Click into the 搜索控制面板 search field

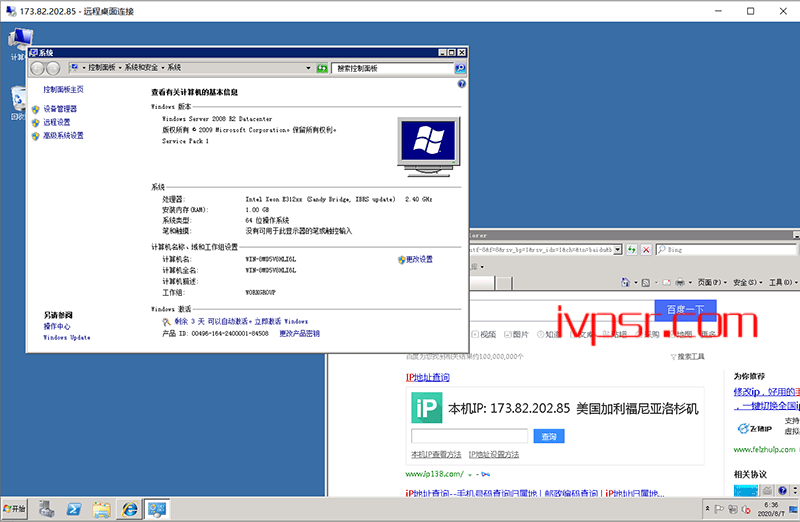[393, 68]
